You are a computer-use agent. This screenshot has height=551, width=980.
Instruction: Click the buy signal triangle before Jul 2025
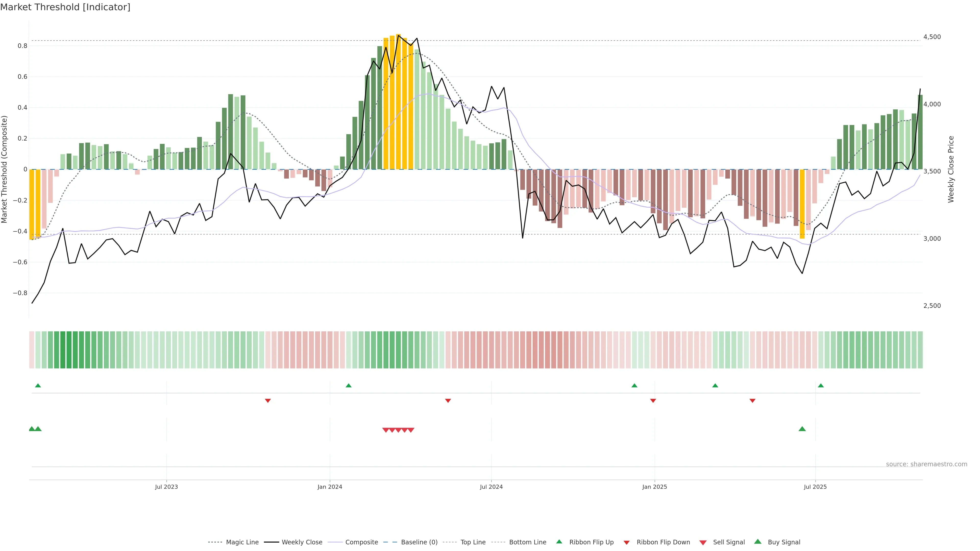[802, 429]
